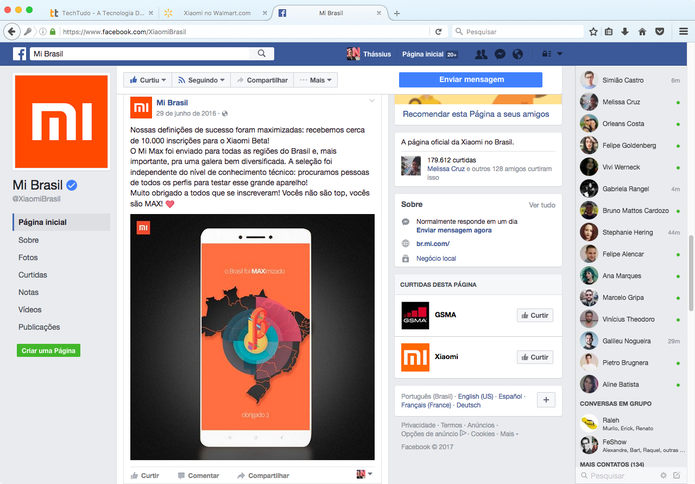Open the notifications globe icon
695x484 pixels.
tap(518, 54)
